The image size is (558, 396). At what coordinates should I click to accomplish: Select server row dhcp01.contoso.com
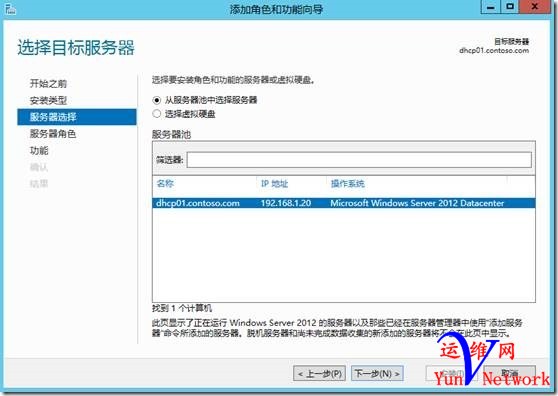(344, 203)
